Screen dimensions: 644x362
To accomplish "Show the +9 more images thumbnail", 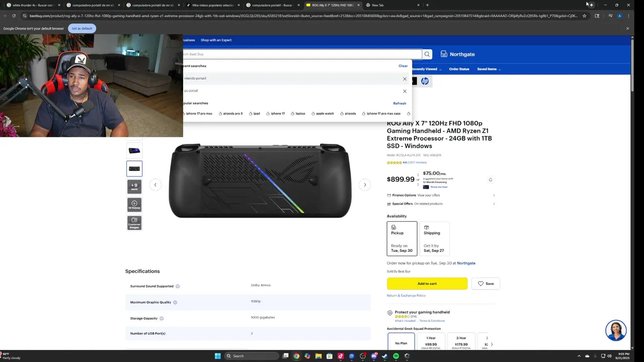I will tap(134, 187).
